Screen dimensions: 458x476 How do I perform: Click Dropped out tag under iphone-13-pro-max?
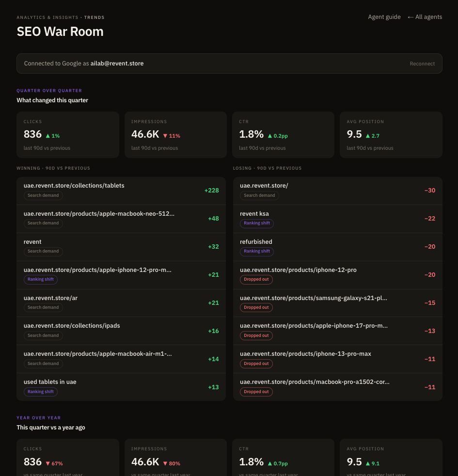click(256, 364)
